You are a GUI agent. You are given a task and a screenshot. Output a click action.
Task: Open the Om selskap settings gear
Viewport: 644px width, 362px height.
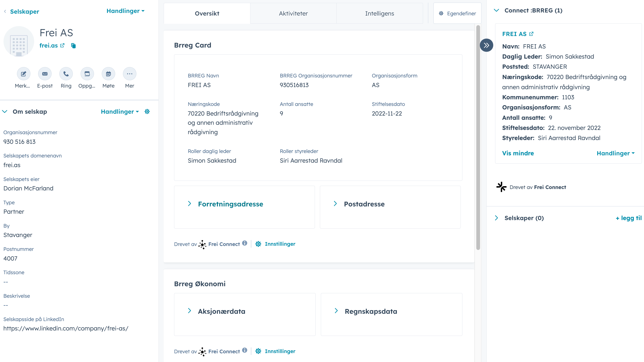tap(147, 112)
